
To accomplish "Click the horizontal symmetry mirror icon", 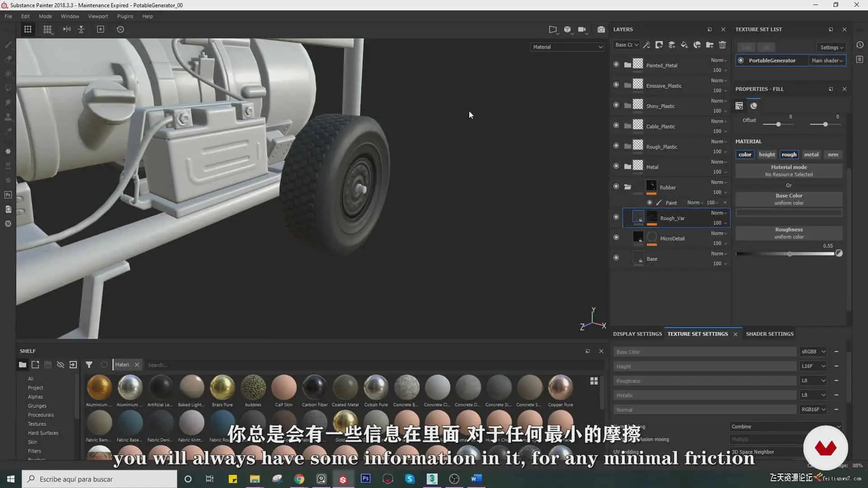I will tap(67, 29).
